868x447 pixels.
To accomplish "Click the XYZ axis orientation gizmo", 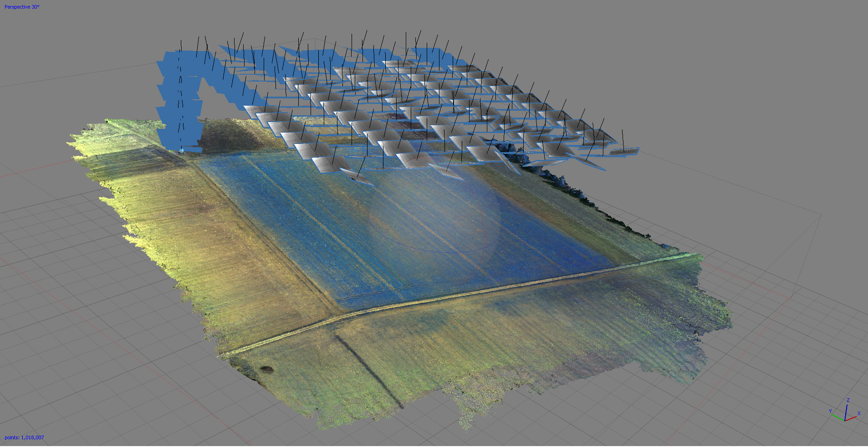I will 845,410.
